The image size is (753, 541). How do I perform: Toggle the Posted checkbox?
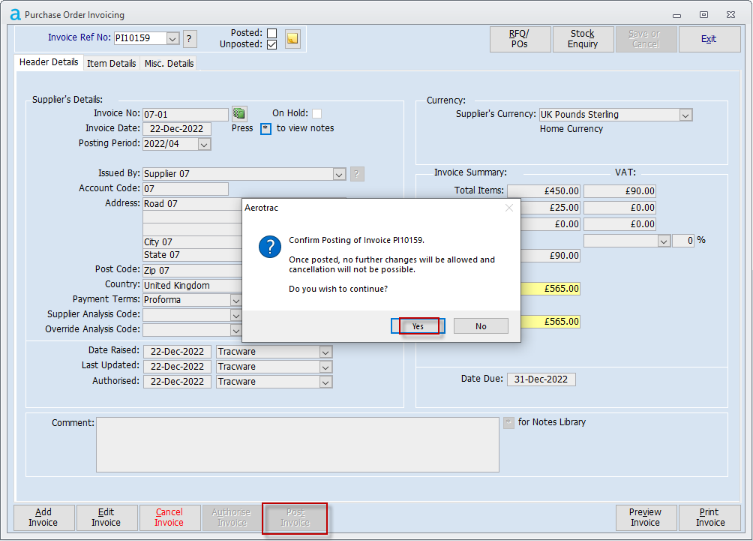click(272, 33)
